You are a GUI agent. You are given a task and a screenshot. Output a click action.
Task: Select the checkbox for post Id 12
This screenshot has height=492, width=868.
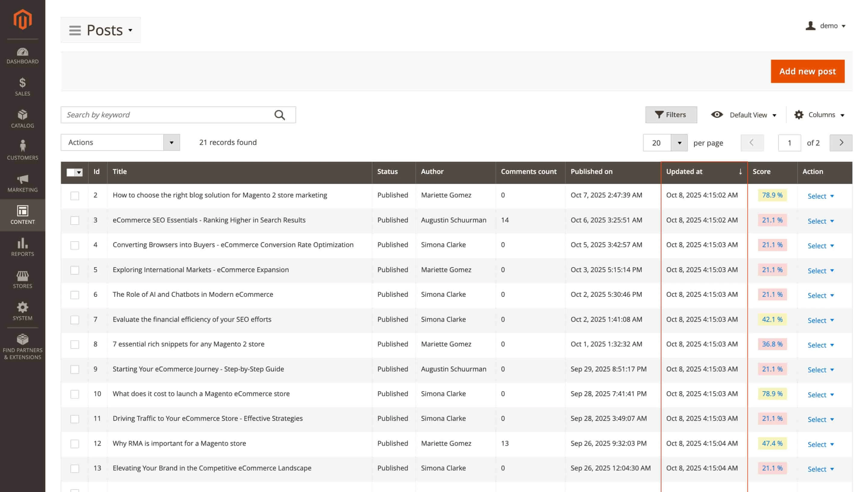(74, 444)
